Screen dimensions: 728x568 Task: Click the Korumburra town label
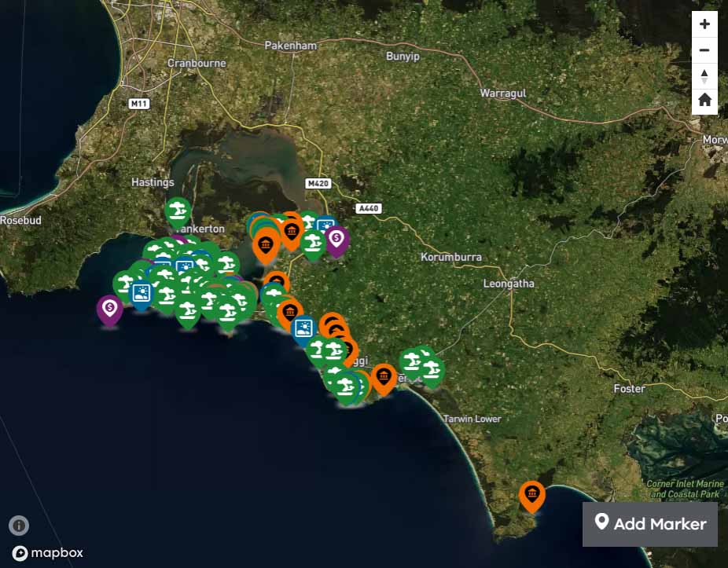click(450, 257)
